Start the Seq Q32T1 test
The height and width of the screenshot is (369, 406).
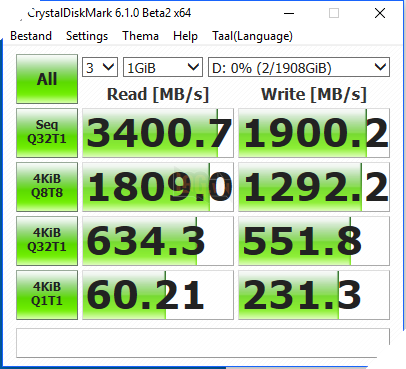(47, 133)
